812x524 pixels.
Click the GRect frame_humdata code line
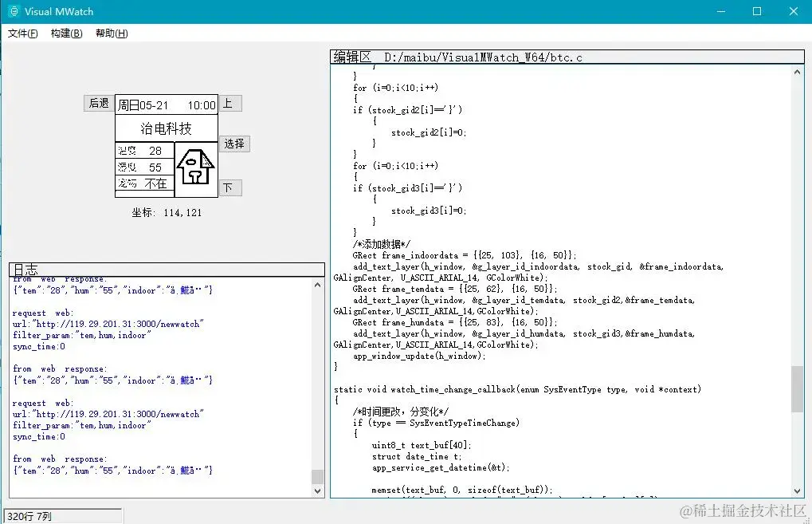pyautogui.click(x=455, y=322)
